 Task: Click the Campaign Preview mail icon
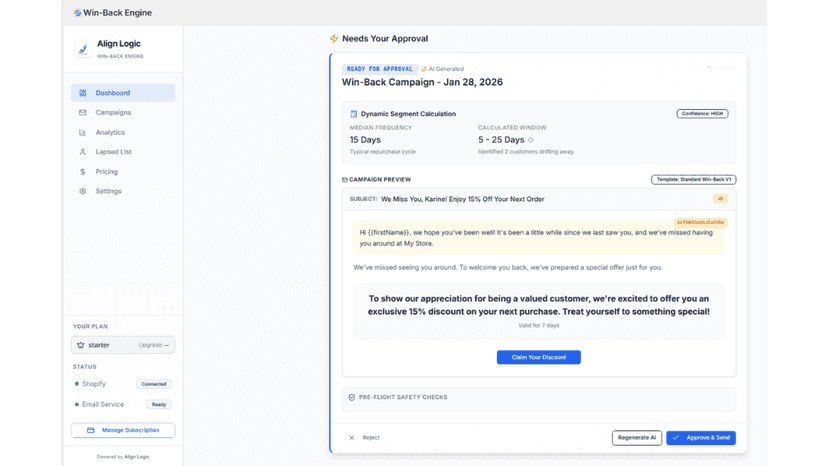345,180
